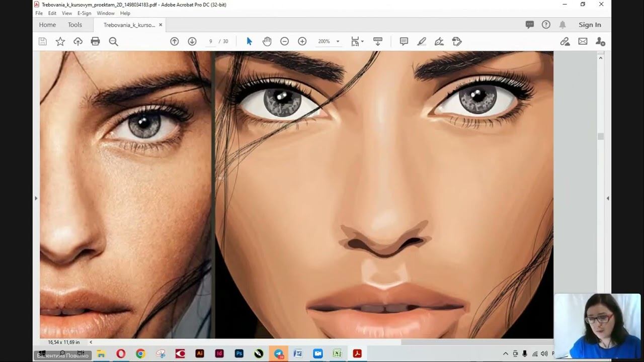Zoom out with the minus icon
This screenshot has width=644, height=362.
tap(285, 41)
